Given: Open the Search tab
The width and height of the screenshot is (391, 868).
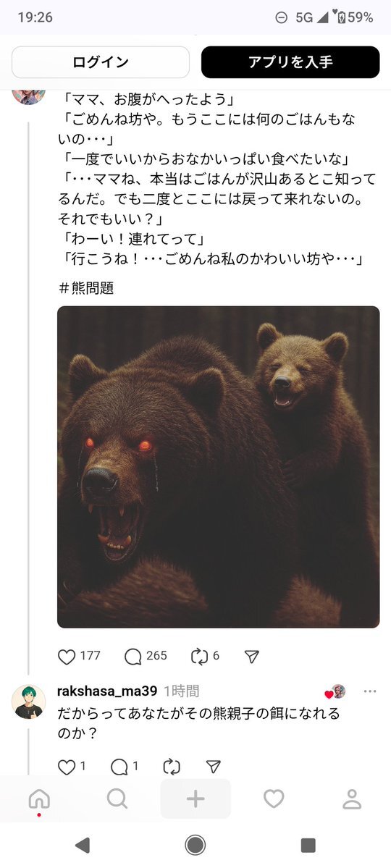Looking at the screenshot, I should coord(117,799).
